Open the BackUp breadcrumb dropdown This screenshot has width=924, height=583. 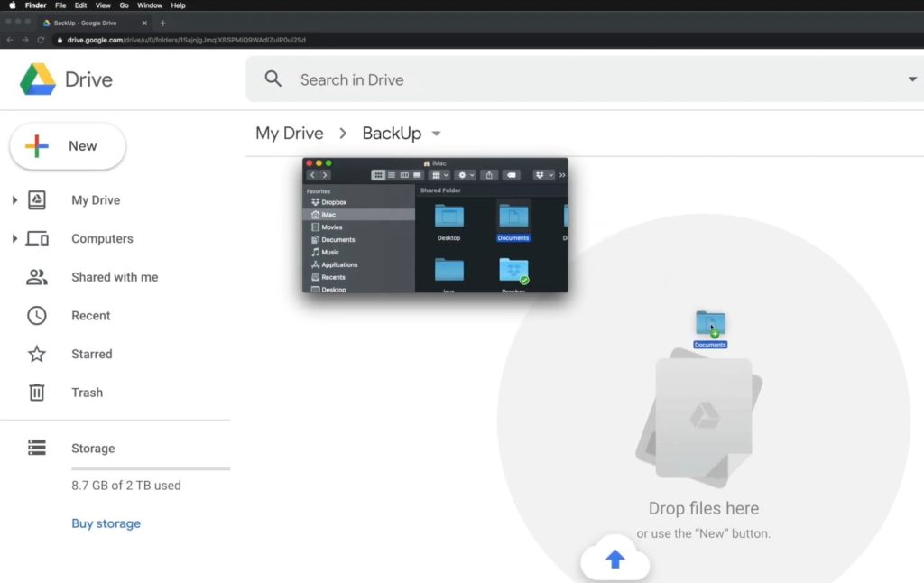[436, 133]
